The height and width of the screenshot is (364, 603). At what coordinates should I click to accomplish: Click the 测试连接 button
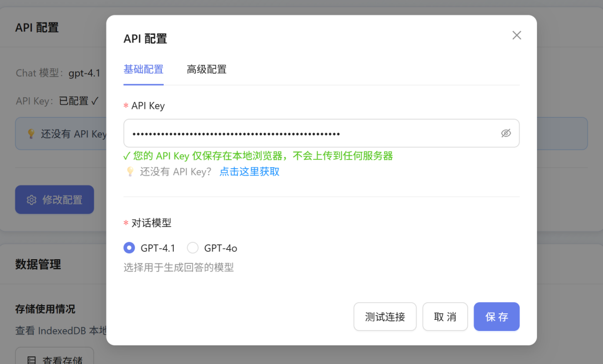[x=385, y=316]
